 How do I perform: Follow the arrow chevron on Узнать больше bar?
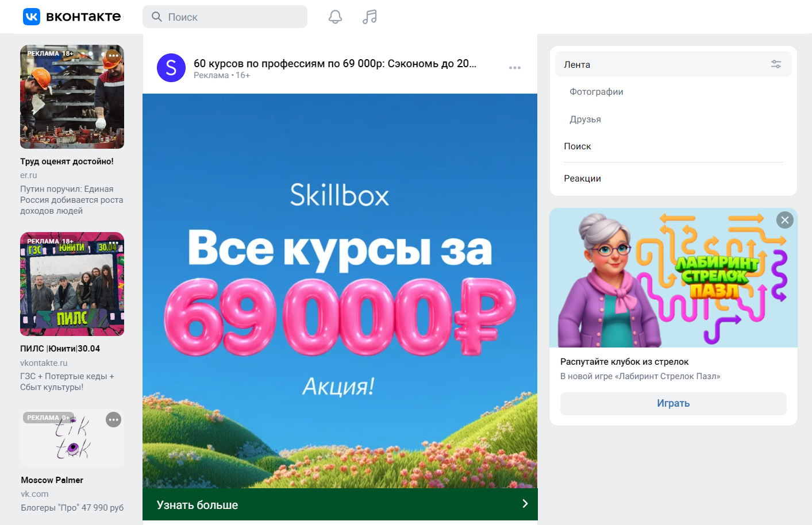tap(525, 504)
